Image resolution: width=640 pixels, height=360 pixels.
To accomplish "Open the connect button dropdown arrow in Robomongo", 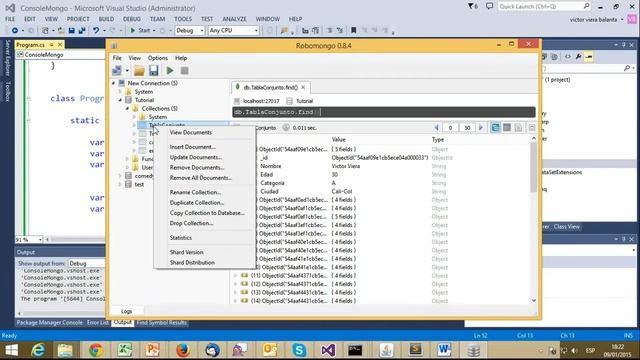I will 127,71.
